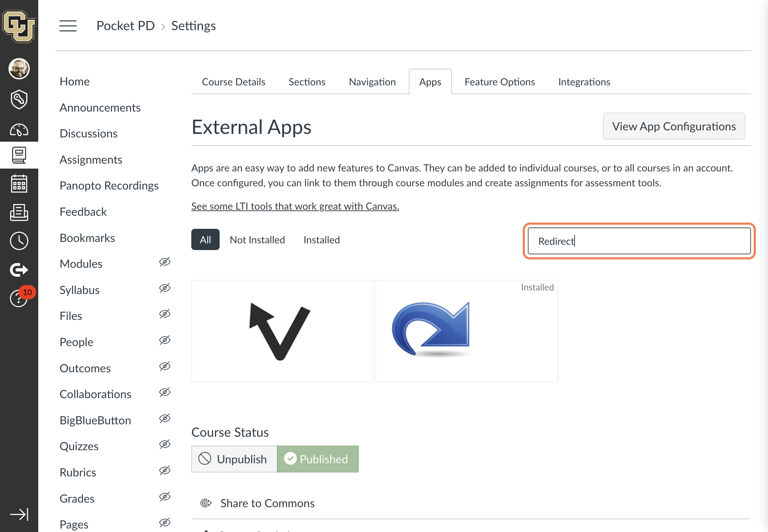
Task: Open the Inbox icon in global navigation
Action: (x=19, y=213)
